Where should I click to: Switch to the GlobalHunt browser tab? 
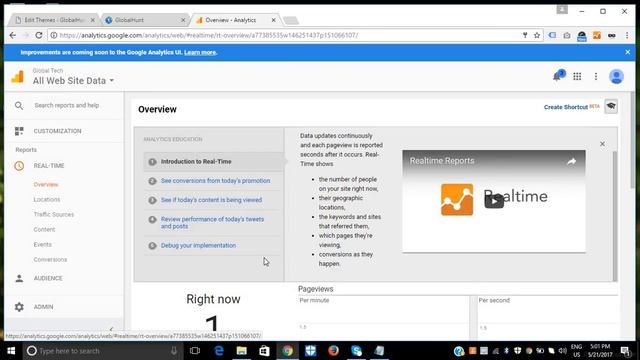(x=145, y=20)
